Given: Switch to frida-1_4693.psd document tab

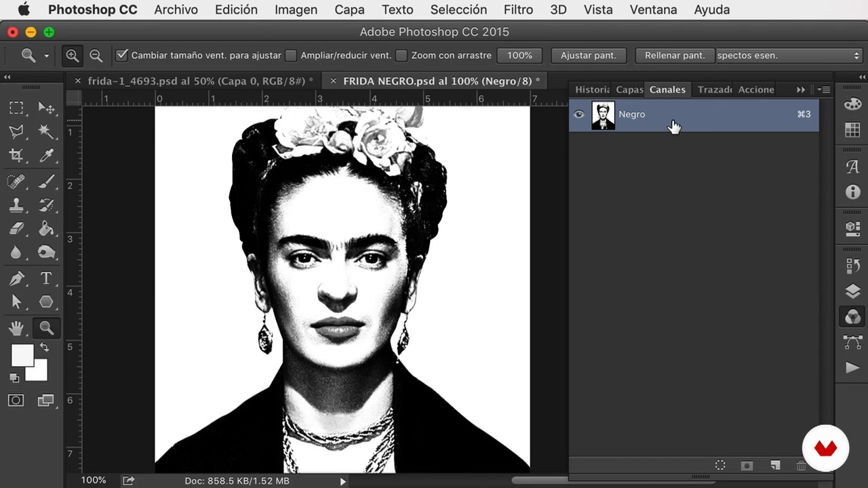Looking at the screenshot, I should point(201,81).
